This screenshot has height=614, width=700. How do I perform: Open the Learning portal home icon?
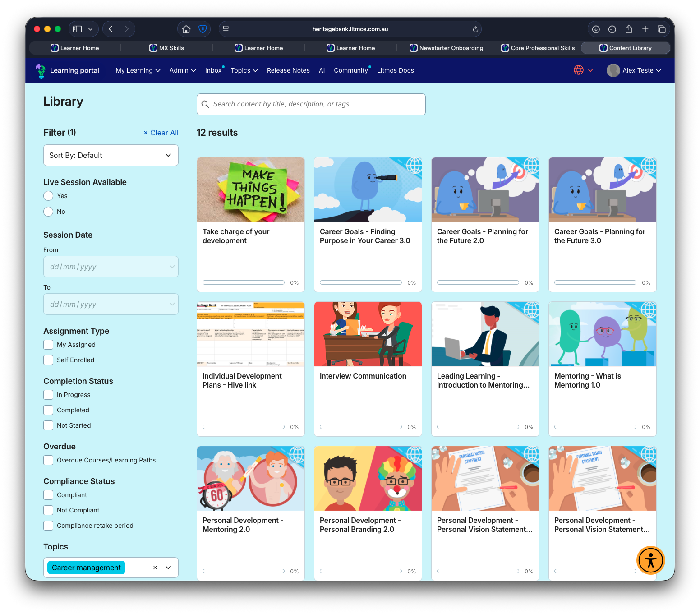click(x=41, y=70)
